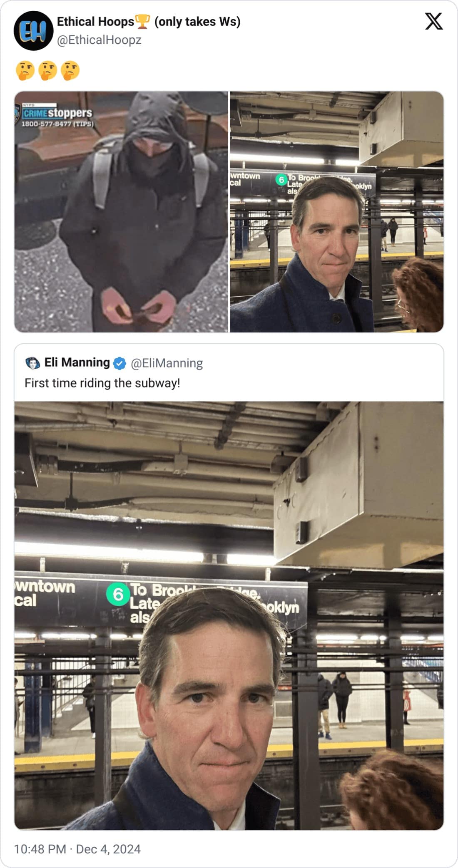
Task: Click the last thinking face emoji
Action: [70, 70]
